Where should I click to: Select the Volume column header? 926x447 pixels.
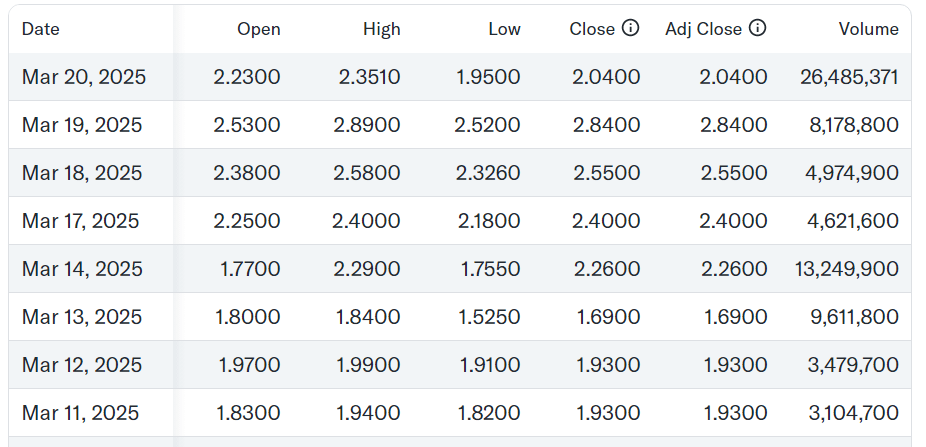(868, 29)
